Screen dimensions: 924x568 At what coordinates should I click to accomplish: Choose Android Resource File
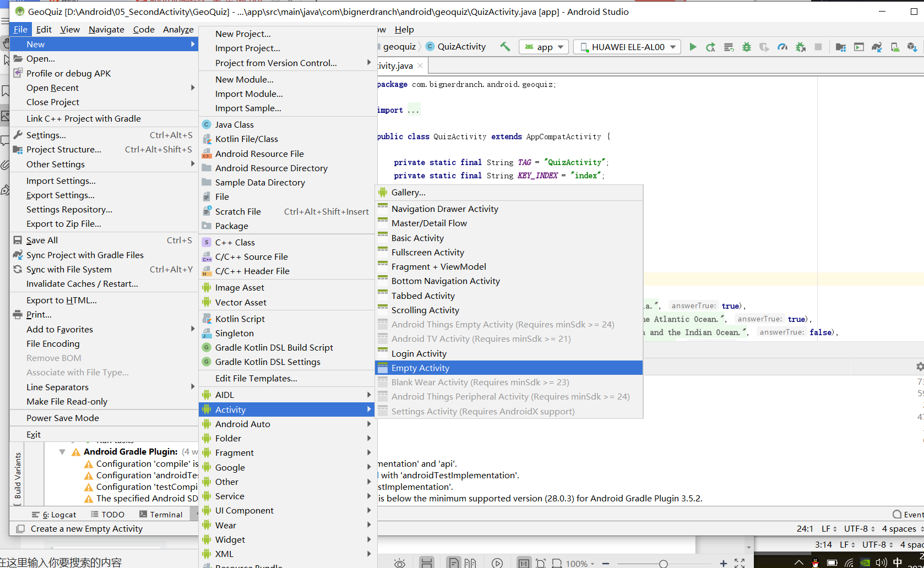[286, 154]
